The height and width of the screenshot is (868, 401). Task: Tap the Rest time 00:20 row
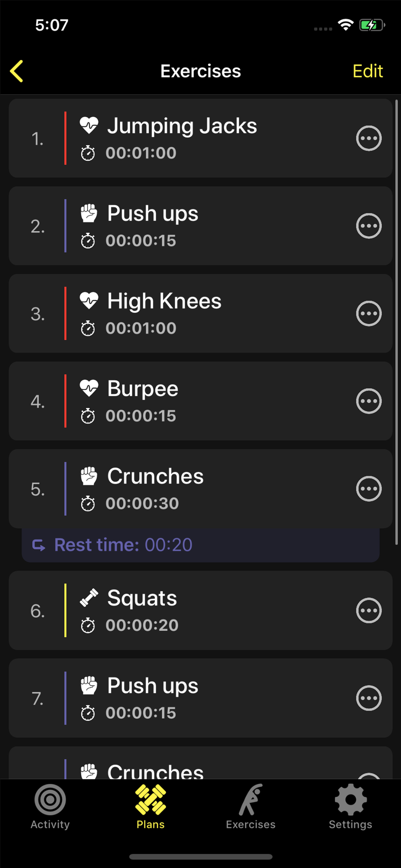point(200,545)
